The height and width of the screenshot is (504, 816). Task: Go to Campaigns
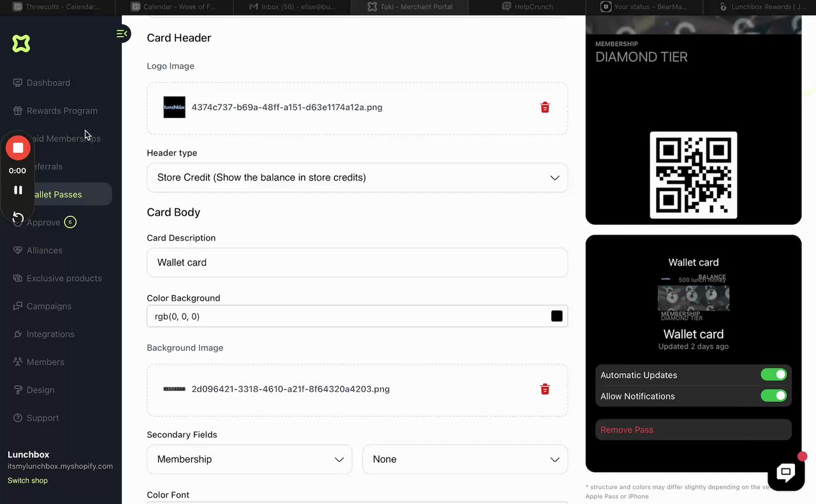tap(49, 306)
